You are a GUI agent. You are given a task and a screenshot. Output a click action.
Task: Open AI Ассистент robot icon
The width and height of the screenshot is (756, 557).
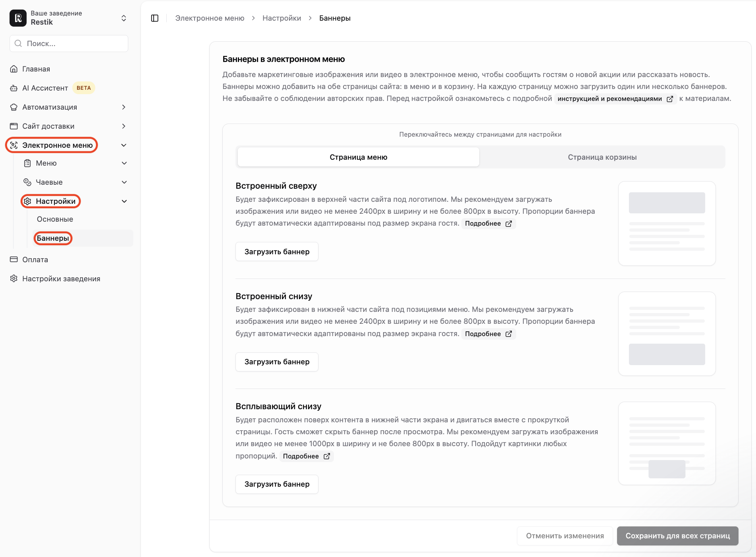point(14,88)
